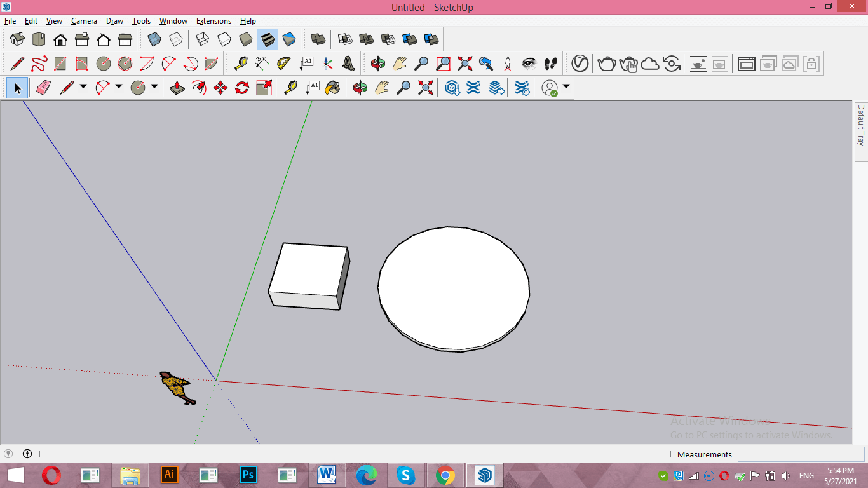Expand the Default Tray panel
The width and height of the screenshot is (868, 488).
(x=861, y=126)
